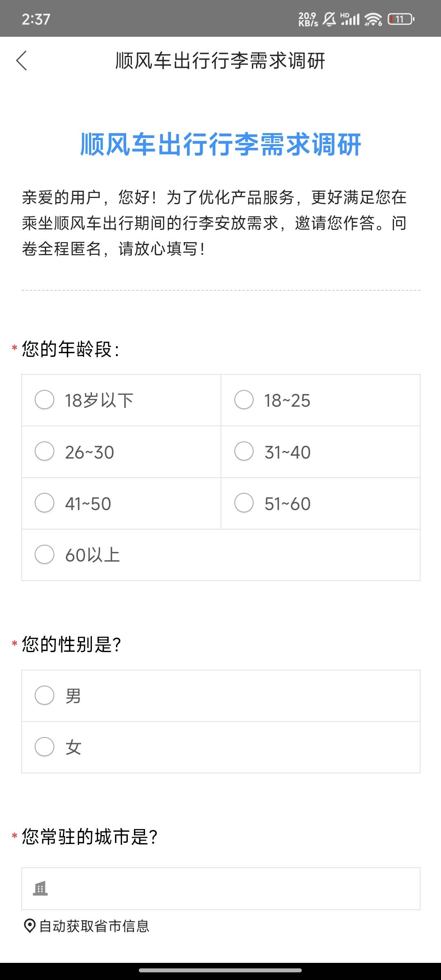The height and width of the screenshot is (980, 441).
Task: Tap the cellular signal strength icon
Action: pos(350,19)
